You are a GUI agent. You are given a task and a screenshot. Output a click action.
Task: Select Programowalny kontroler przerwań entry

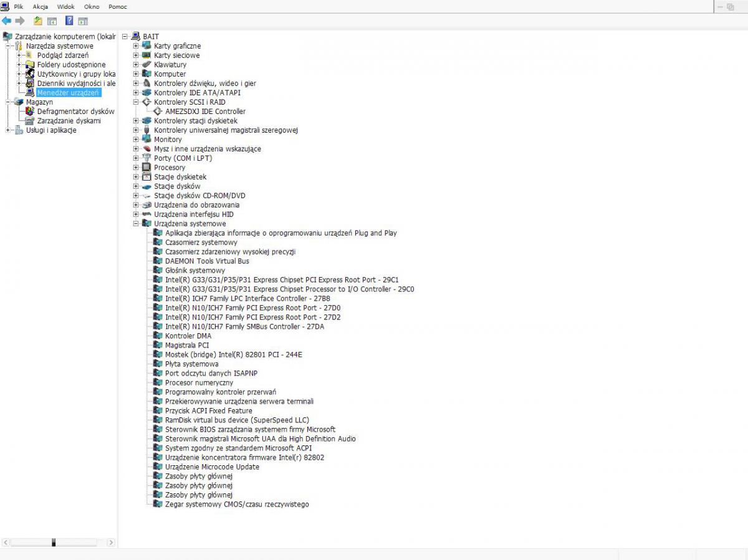[x=221, y=391]
